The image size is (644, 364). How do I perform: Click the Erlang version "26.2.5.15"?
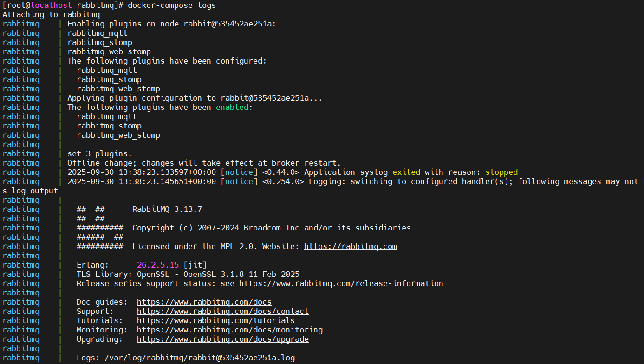pyautogui.click(x=157, y=265)
